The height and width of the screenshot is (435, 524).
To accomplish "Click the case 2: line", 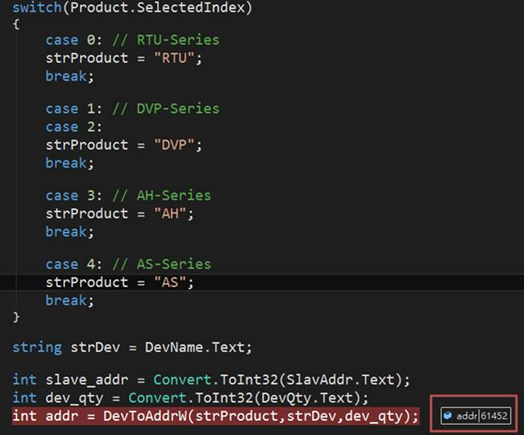I will (74, 127).
